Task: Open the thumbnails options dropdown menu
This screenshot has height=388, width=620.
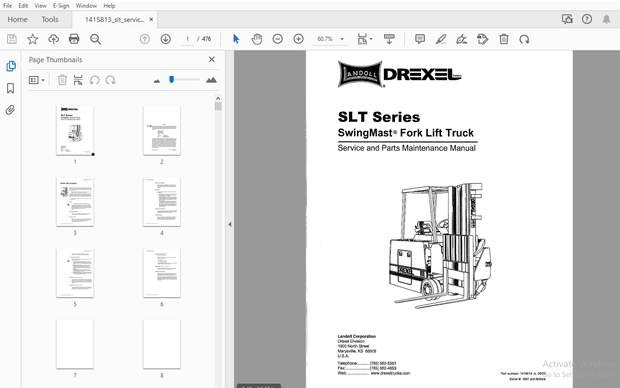Action: [37, 80]
